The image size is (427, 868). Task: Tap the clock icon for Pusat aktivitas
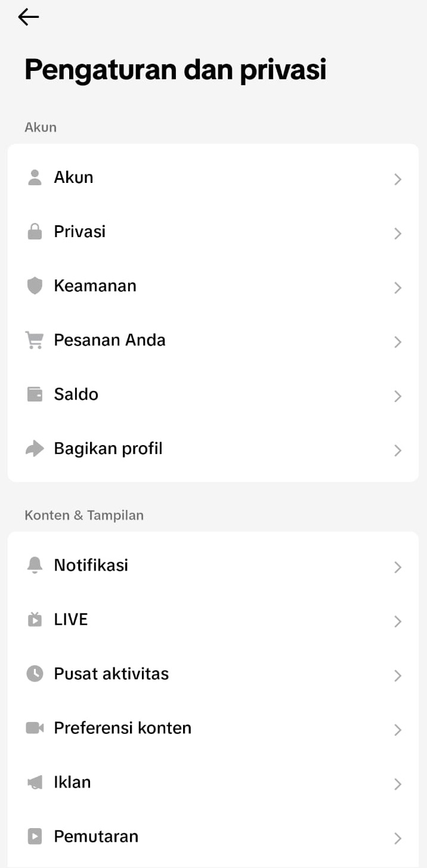[35, 674]
